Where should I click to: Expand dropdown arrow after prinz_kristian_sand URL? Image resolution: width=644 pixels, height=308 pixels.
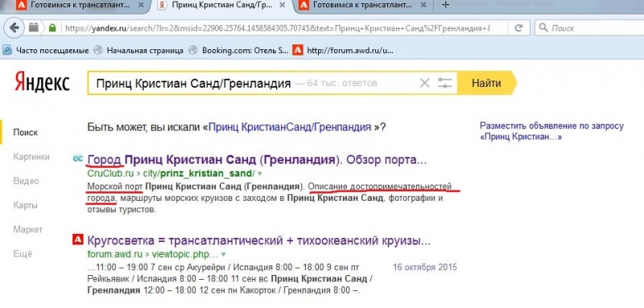click(x=259, y=173)
